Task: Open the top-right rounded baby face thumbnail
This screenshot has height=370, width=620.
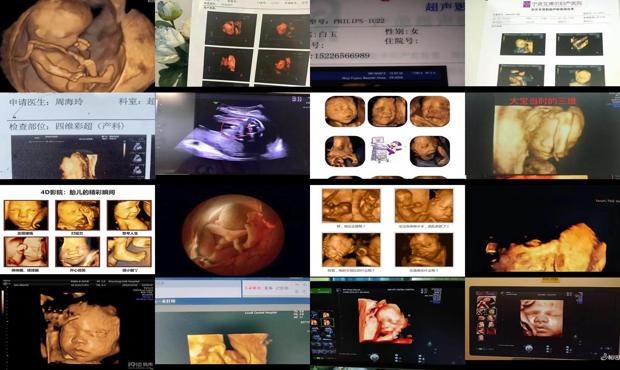Action: coord(429,111)
